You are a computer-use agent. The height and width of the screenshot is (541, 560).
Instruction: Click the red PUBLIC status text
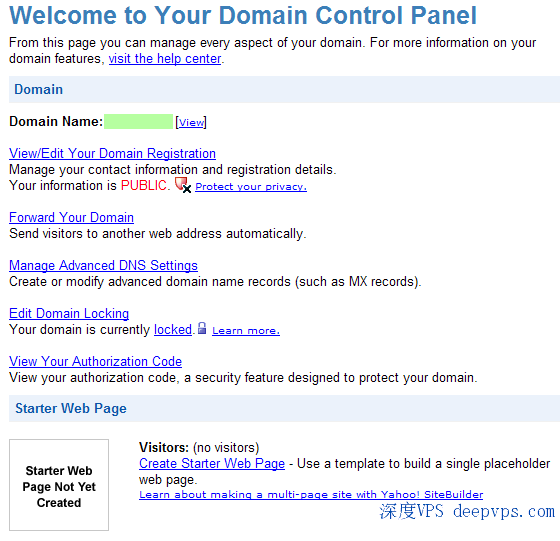[144, 185]
